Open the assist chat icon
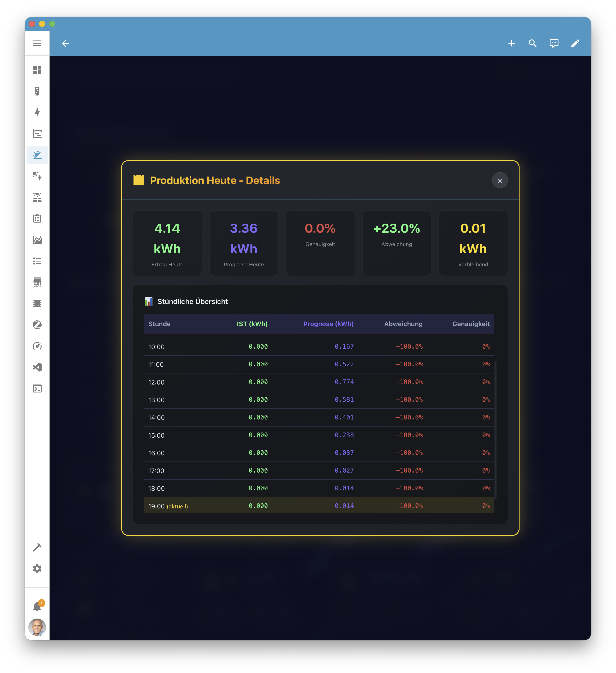The width and height of the screenshot is (616, 673). pyautogui.click(x=554, y=43)
